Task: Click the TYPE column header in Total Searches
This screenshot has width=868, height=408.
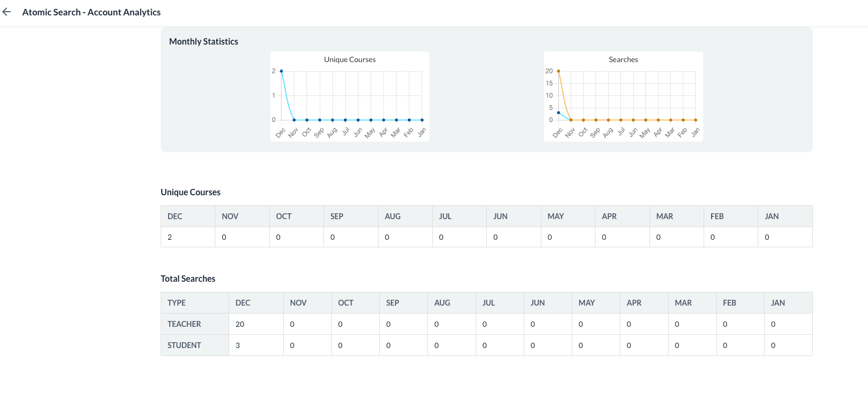Action: 177,303
